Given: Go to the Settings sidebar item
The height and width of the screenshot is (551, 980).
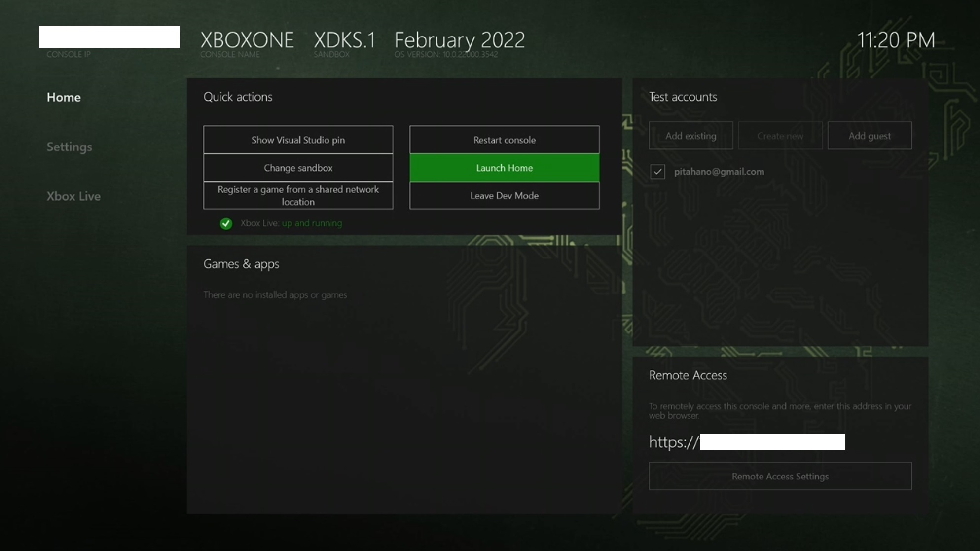Looking at the screenshot, I should click(x=70, y=147).
